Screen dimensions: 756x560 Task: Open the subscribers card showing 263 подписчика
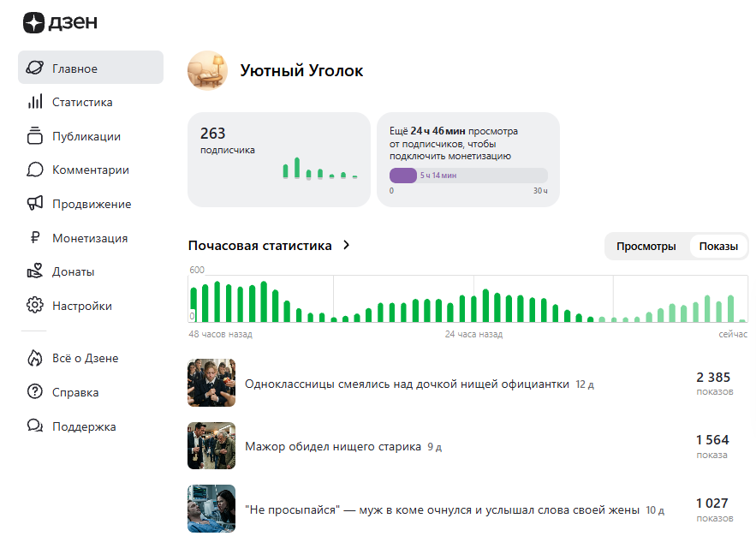click(278, 158)
